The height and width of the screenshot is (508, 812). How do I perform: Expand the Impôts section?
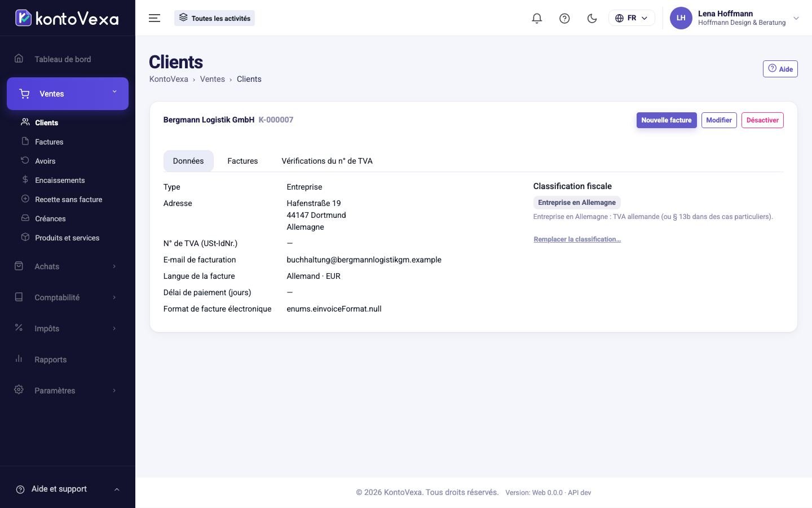(68, 329)
